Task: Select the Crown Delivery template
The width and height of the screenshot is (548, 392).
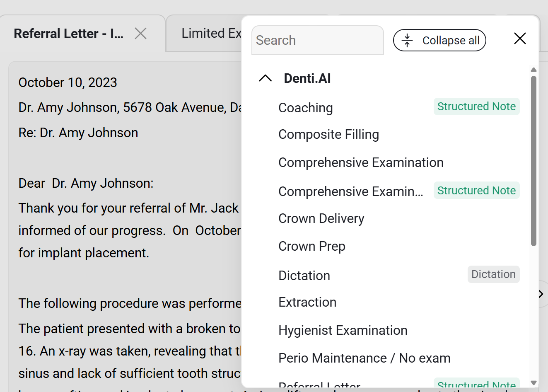Action: coord(321,218)
